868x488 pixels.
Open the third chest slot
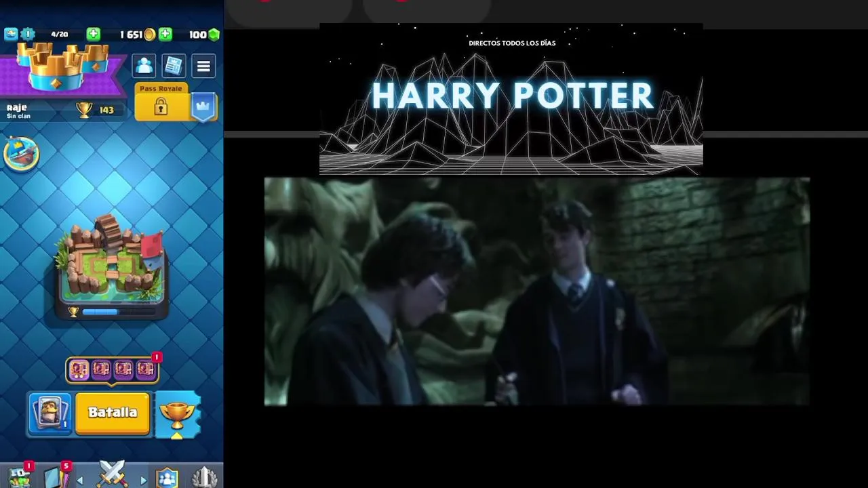click(123, 369)
